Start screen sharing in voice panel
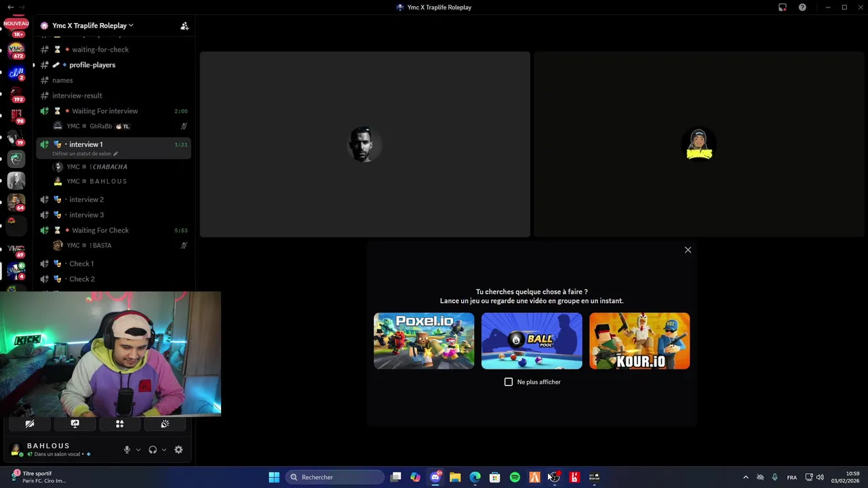 (75, 424)
